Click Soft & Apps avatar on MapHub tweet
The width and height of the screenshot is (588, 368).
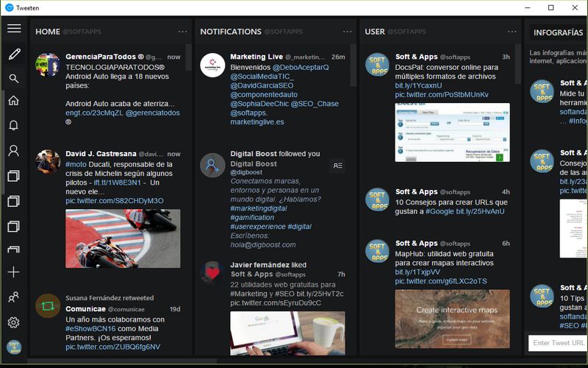377,251
